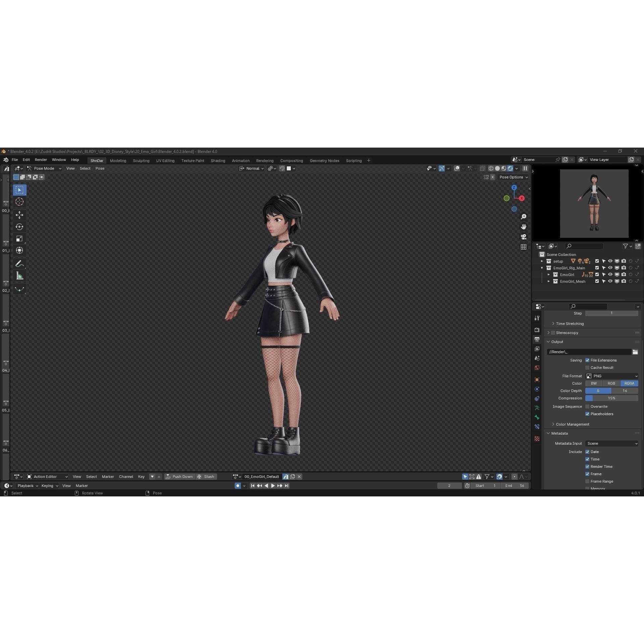This screenshot has width=644, height=644.
Task: Set color output to RGB
Action: click(x=611, y=383)
